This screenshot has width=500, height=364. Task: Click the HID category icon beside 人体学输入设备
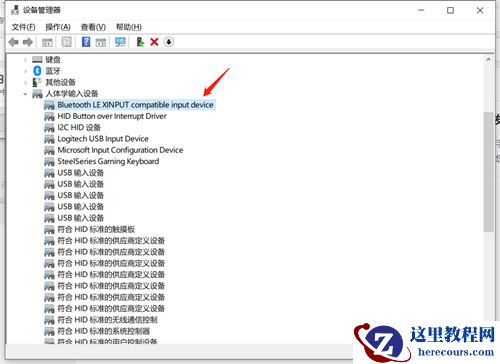(37, 94)
